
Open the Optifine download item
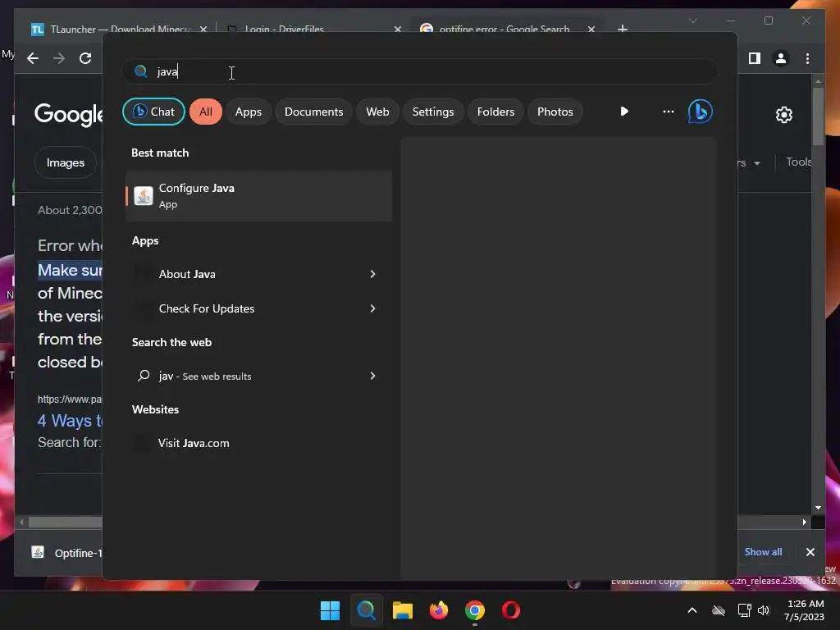66,552
